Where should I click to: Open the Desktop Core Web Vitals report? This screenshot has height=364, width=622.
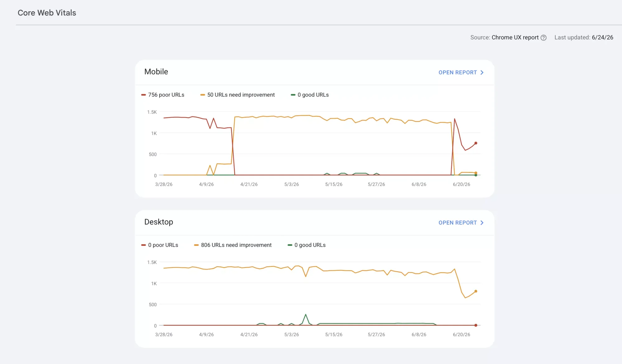pyautogui.click(x=461, y=223)
